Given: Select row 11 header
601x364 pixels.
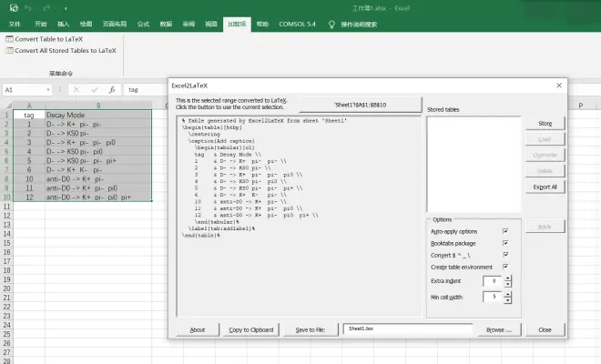Looking at the screenshot, I should tap(6, 207).
